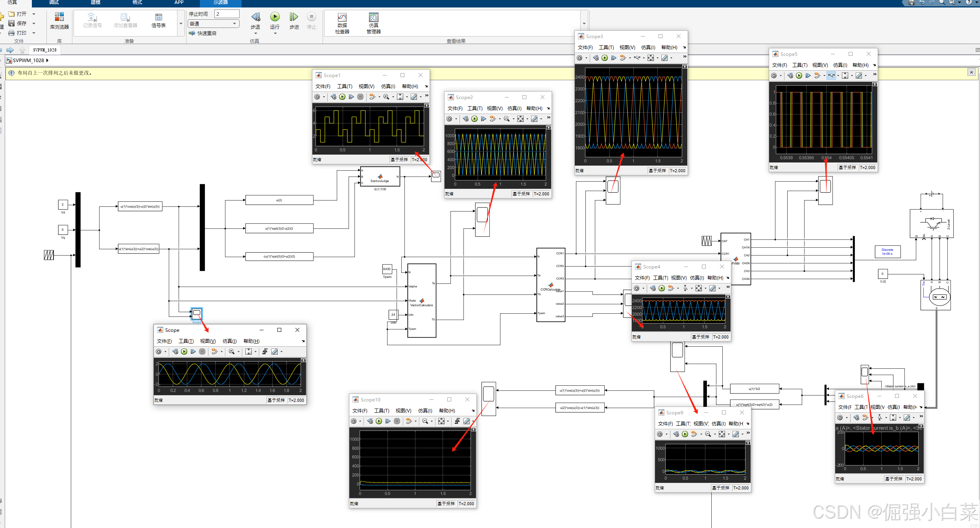Switch to the 建模 ribbon tab

coord(96,2)
